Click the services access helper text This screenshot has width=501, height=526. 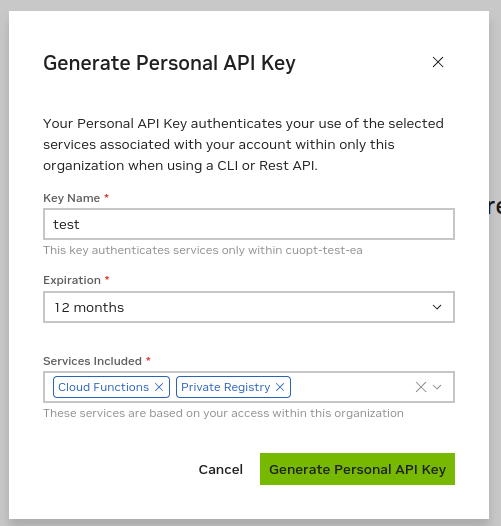pyautogui.click(x=223, y=413)
